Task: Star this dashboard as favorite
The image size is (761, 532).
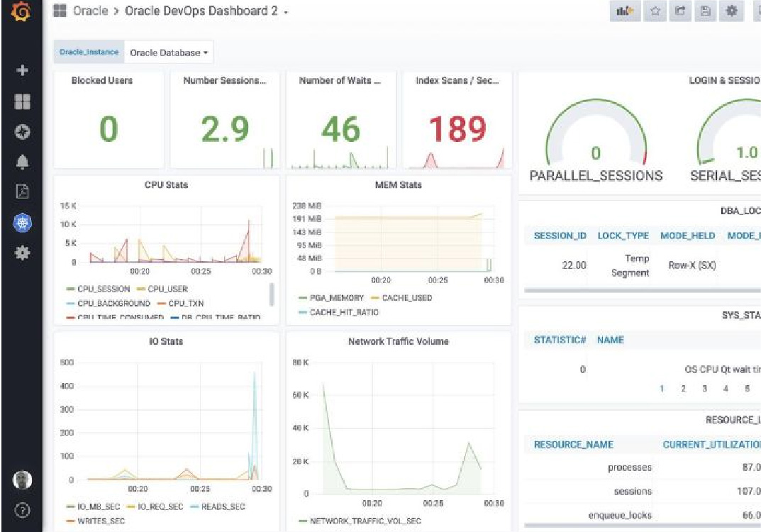Action: 655,11
